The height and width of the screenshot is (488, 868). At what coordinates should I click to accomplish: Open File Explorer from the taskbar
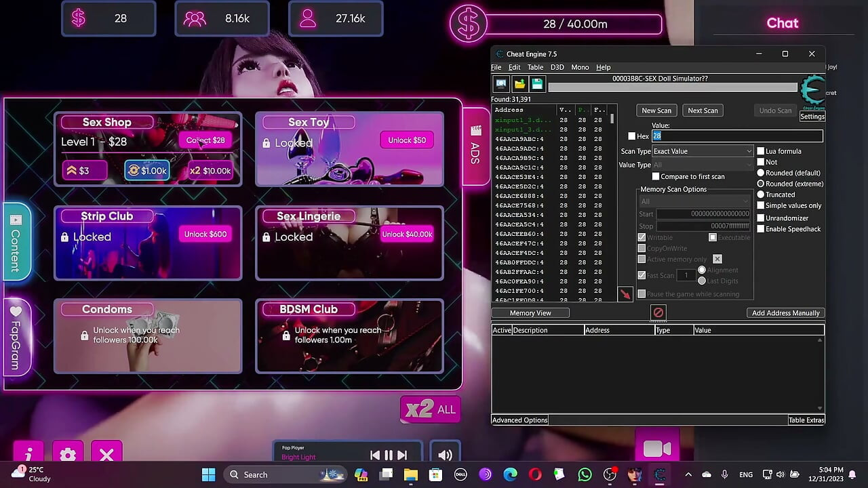click(410, 474)
